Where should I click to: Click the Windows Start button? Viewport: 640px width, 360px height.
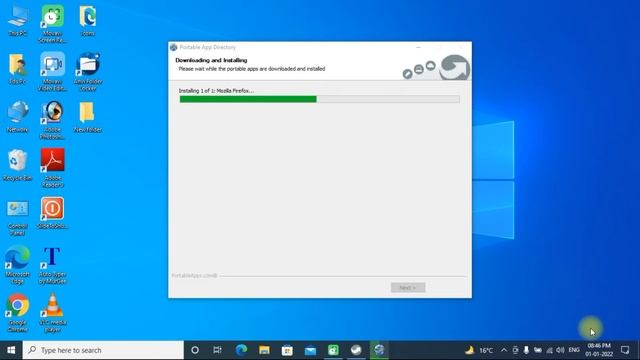pos(11,350)
